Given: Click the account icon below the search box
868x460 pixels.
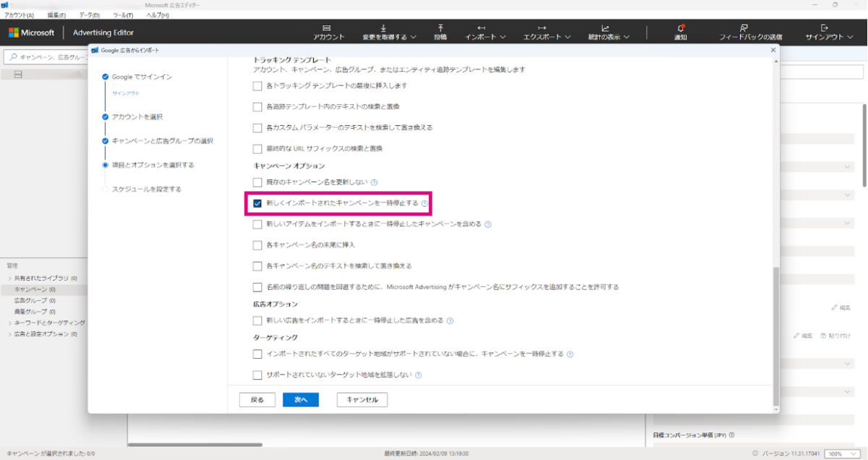Looking at the screenshot, I should 19,74.
